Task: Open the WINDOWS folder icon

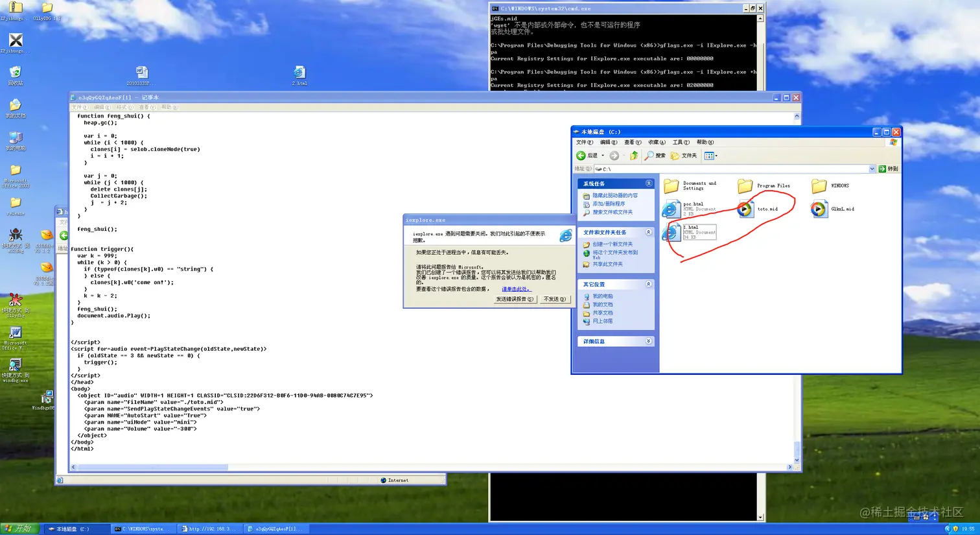Action: pos(819,186)
